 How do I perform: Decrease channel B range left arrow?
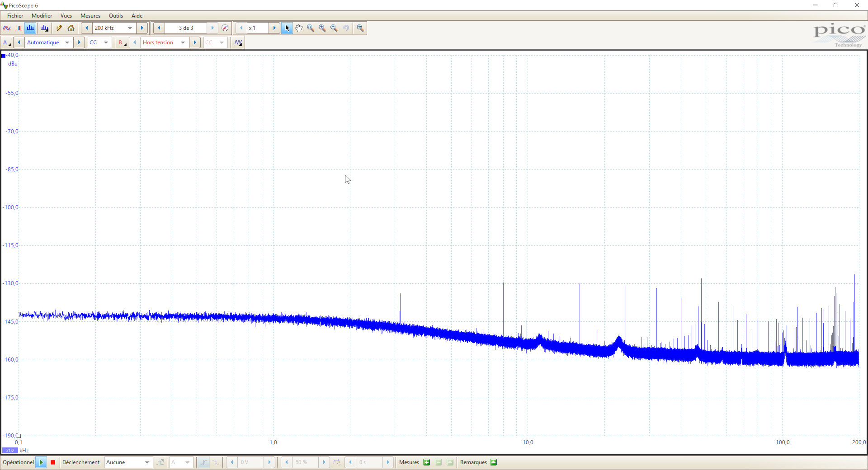coord(135,42)
